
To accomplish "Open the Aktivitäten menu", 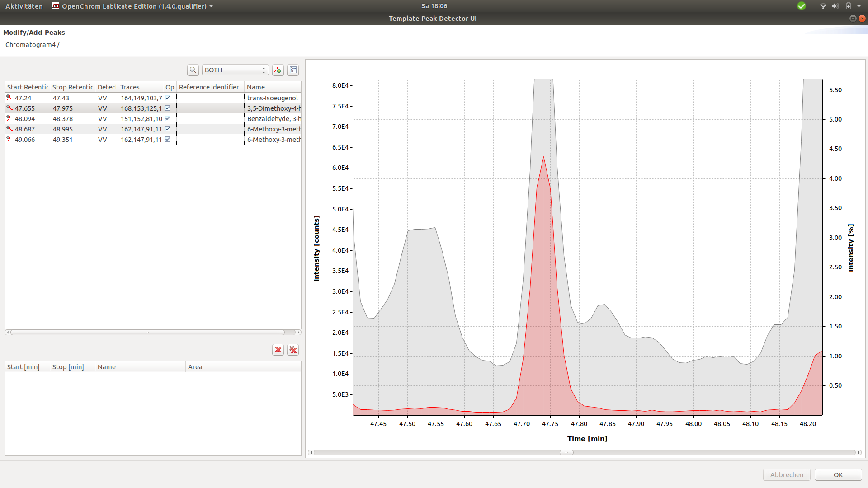I will click(x=24, y=6).
